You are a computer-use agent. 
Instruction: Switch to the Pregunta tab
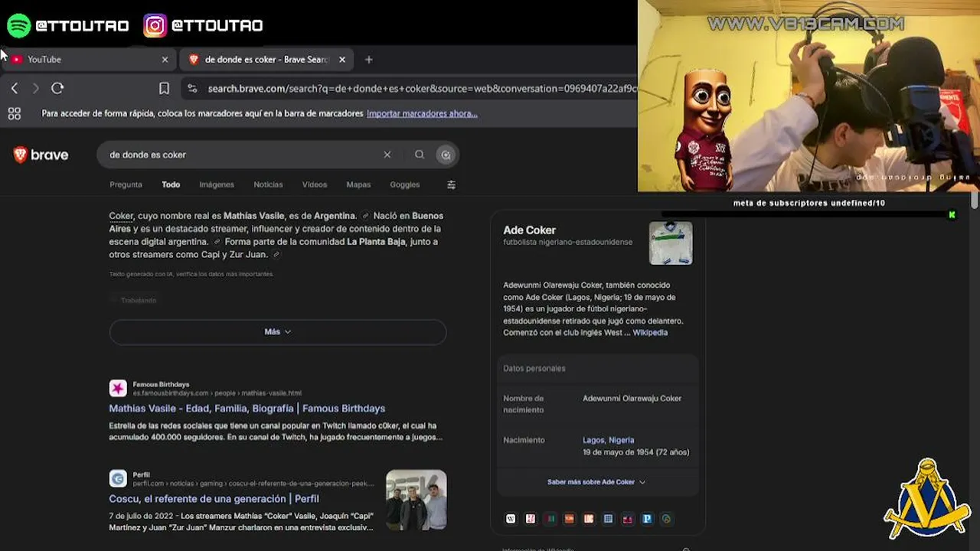(126, 184)
